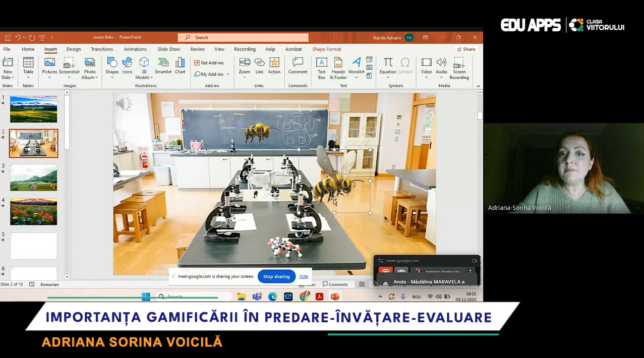Insert Icons from ribbon
This screenshot has height=358, width=644.
click(x=127, y=66)
